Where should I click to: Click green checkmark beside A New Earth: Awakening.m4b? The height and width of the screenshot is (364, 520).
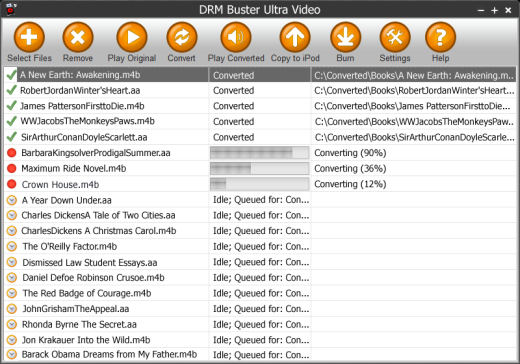12,75
